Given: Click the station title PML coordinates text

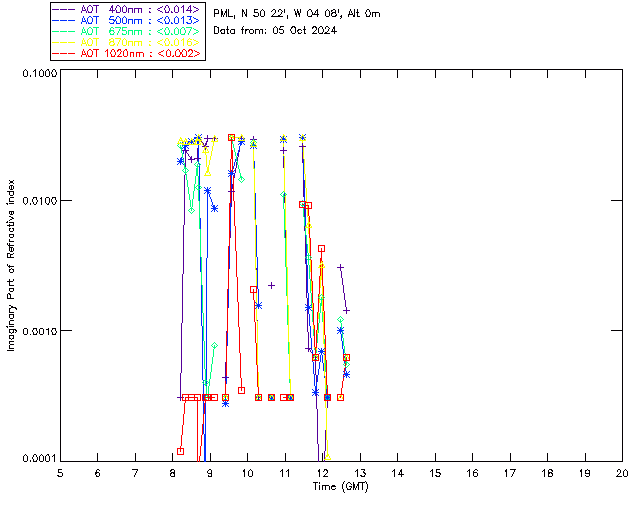Looking at the screenshot, I should 297,14.
